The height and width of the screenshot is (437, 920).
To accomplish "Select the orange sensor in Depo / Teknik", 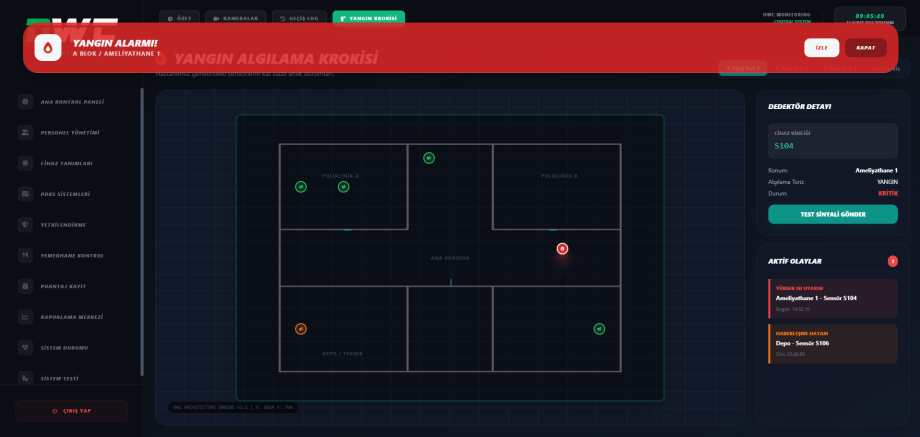I will (x=300, y=329).
